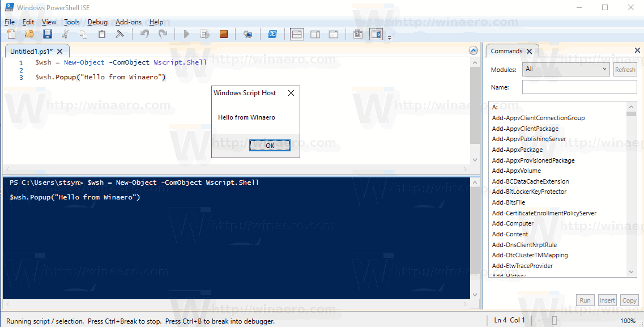Click console pane scrollbar down arrow
Screen dimensions: 644x327
click(x=475, y=295)
